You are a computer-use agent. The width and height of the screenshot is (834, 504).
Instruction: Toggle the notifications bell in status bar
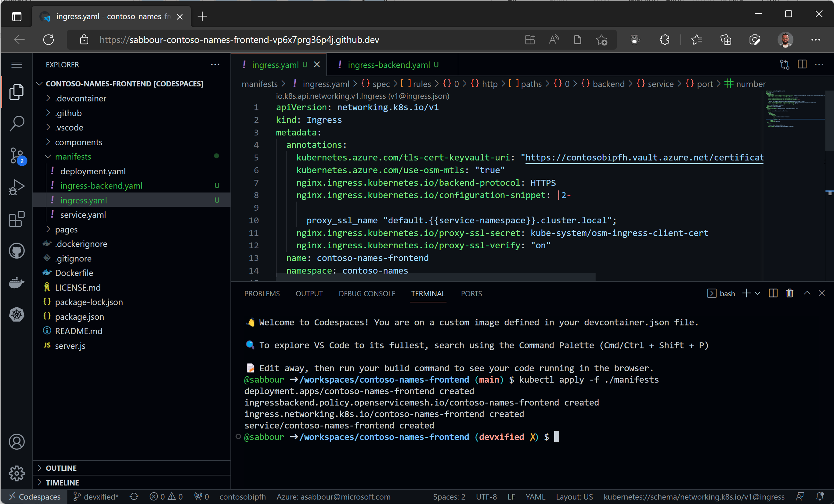[x=820, y=496]
